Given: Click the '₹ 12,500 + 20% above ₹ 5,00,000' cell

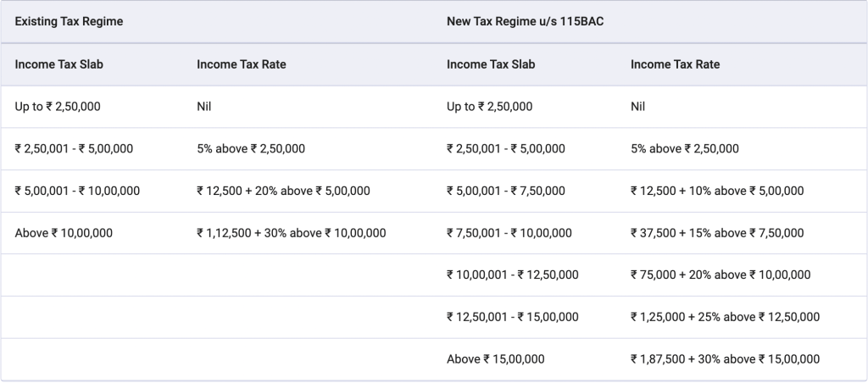Looking at the screenshot, I should pos(283,191).
